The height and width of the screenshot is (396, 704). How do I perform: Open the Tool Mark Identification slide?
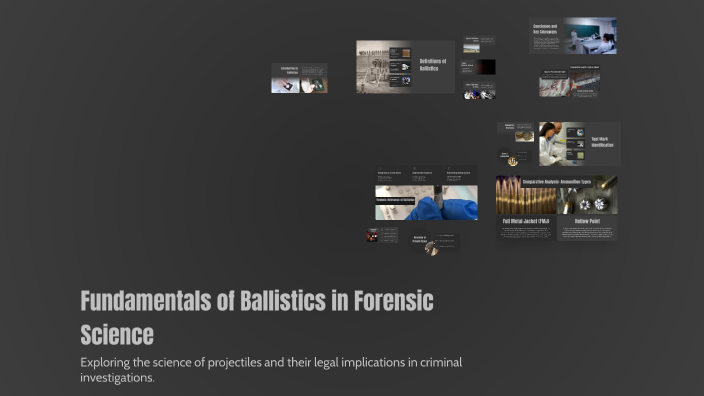pos(580,144)
